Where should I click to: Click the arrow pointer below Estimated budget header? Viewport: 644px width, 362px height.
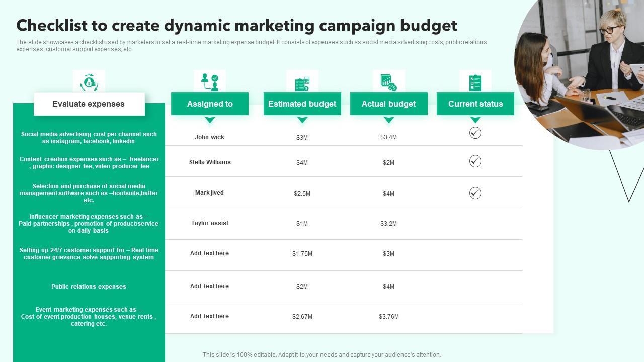tap(302, 120)
